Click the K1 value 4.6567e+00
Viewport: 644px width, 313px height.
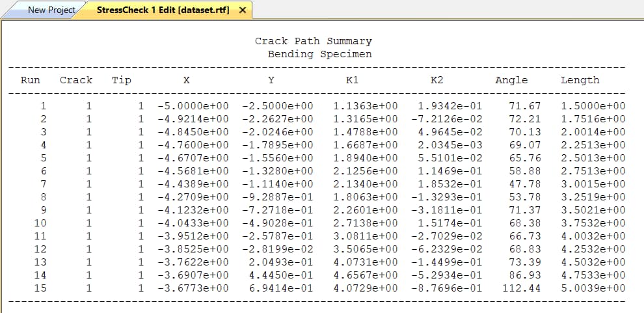pyautogui.click(x=365, y=275)
